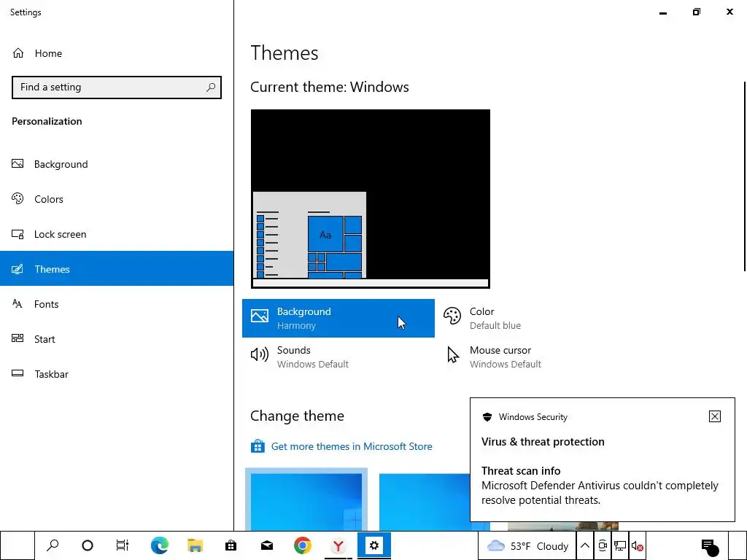The width and height of the screenshot is (747, 560).
Task: Open Fonts settings page
Action: pos(117,304)
